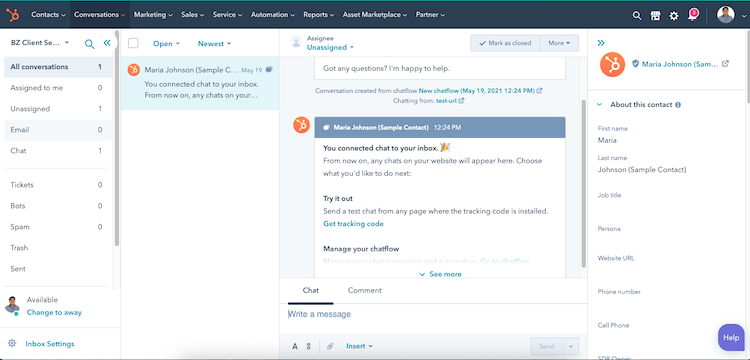Click the Inbox Settings gear icon
750x360 pixels.
[12, 343]
